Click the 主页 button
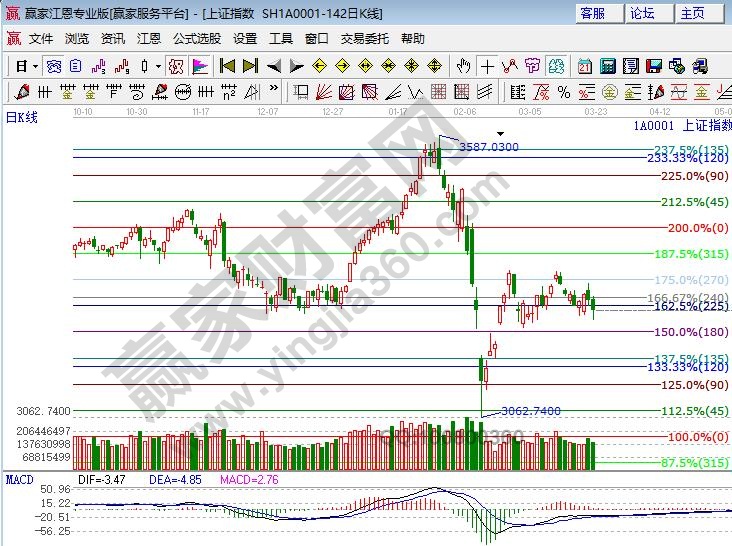732x546 pixels. click(693, 13)
